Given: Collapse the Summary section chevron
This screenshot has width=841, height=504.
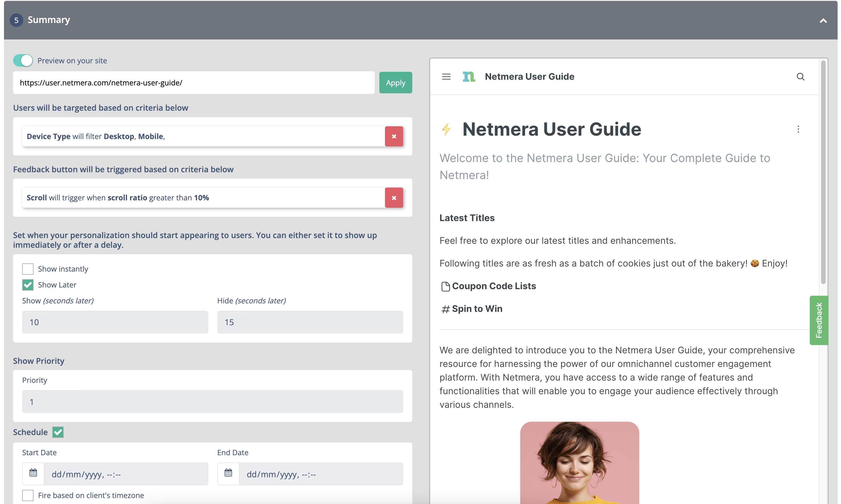Looking at the screenshot, I should tap(823, 21).
